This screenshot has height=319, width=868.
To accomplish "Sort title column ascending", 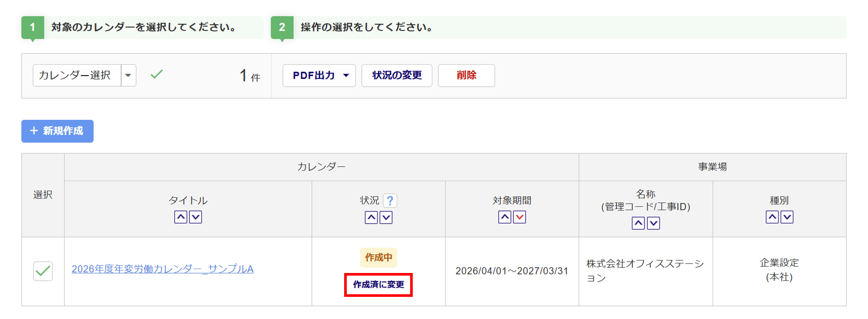I will 181,217.
